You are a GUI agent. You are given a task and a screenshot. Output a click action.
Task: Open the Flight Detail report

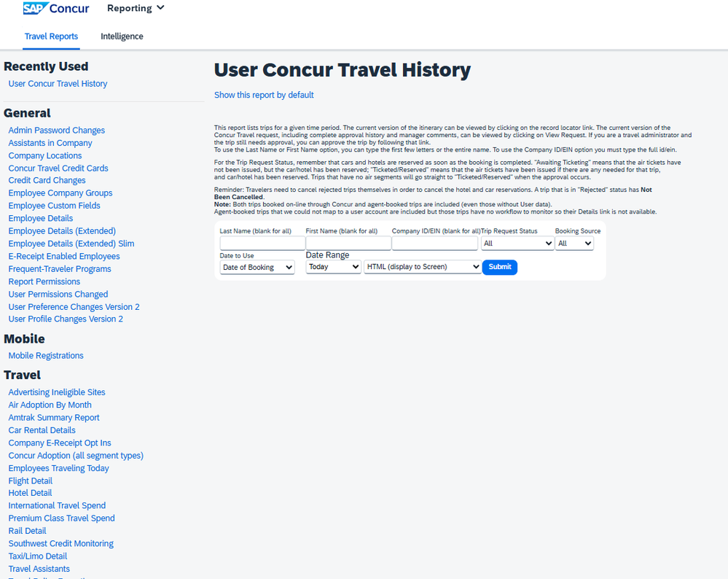[30, 481]
